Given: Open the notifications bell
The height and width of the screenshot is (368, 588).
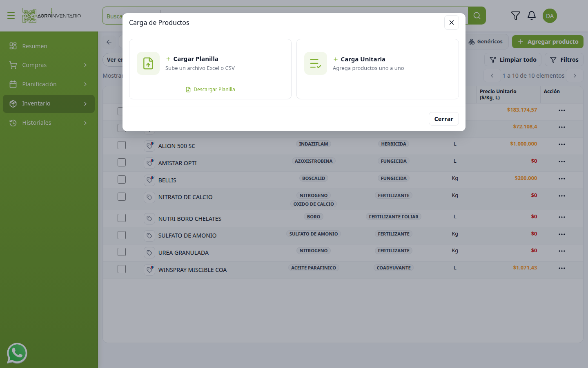Looking at the screenshot, I should coord(532,16).
